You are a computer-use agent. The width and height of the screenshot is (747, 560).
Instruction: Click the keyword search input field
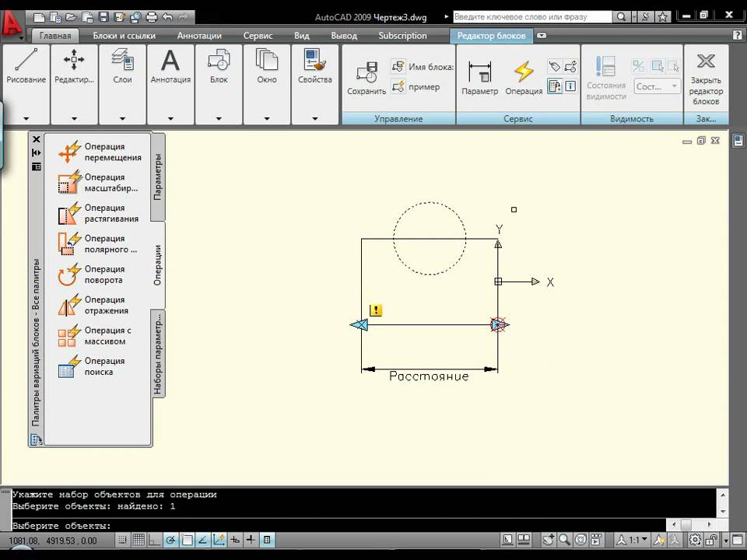[x=532, y=16]
